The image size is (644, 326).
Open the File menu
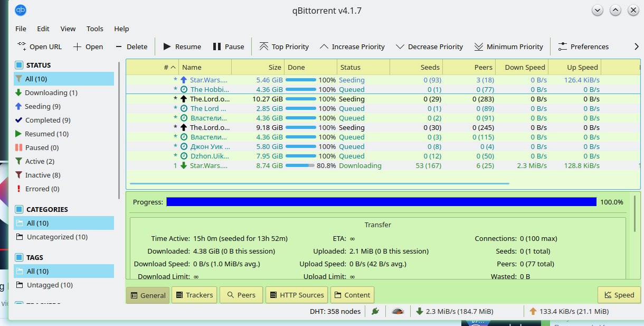[21, 29]
